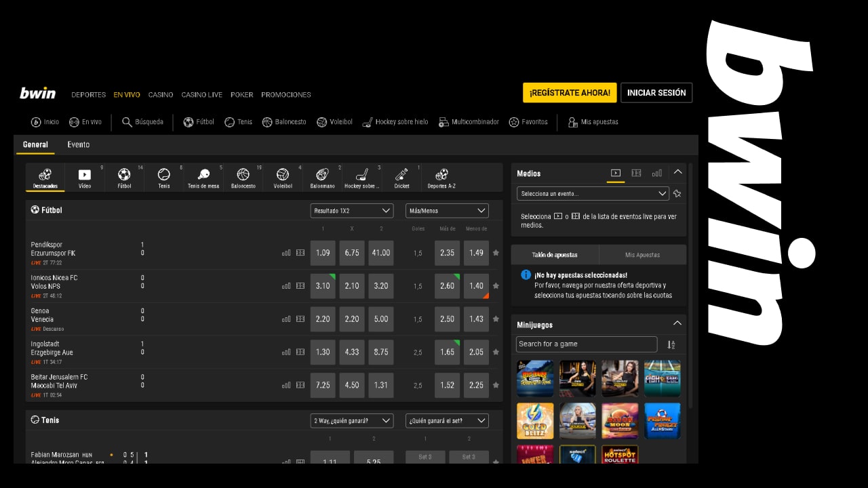Open pitch view icon for Genoa match
The image size is (868, 488).
pyautogui.click(x=300, y=319)
